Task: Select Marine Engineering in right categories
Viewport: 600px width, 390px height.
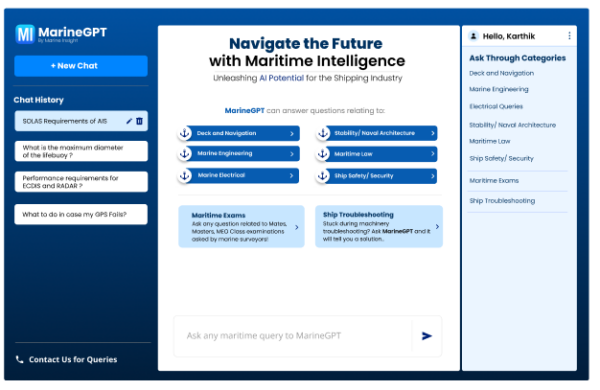Action: [499, 89]
